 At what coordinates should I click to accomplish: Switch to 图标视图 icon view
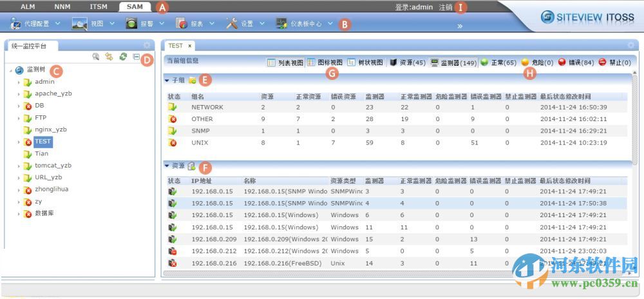(325, 63)
